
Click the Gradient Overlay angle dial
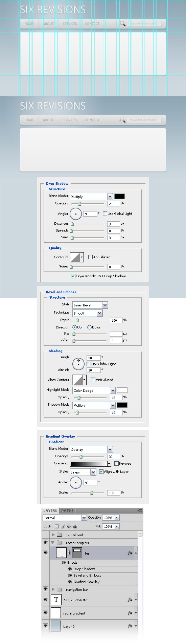click(76, 482)
